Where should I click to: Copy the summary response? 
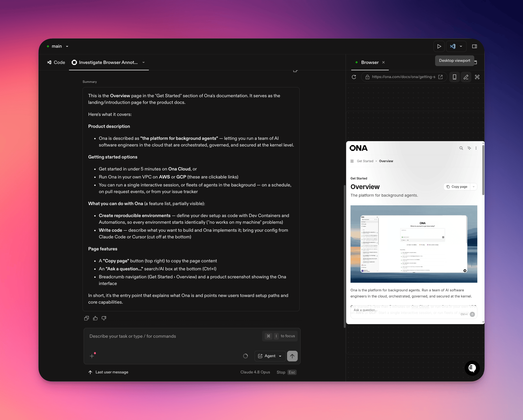[87, 318]
